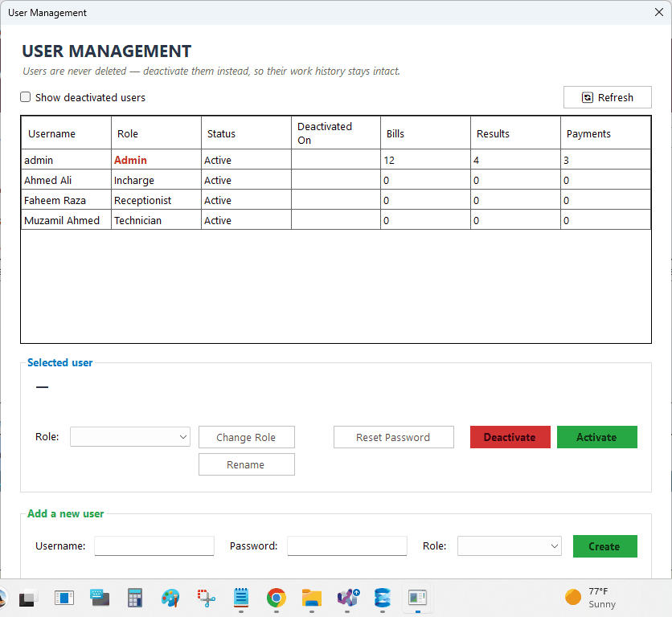
Task: Click the Role column header
Action: (156, 133)
